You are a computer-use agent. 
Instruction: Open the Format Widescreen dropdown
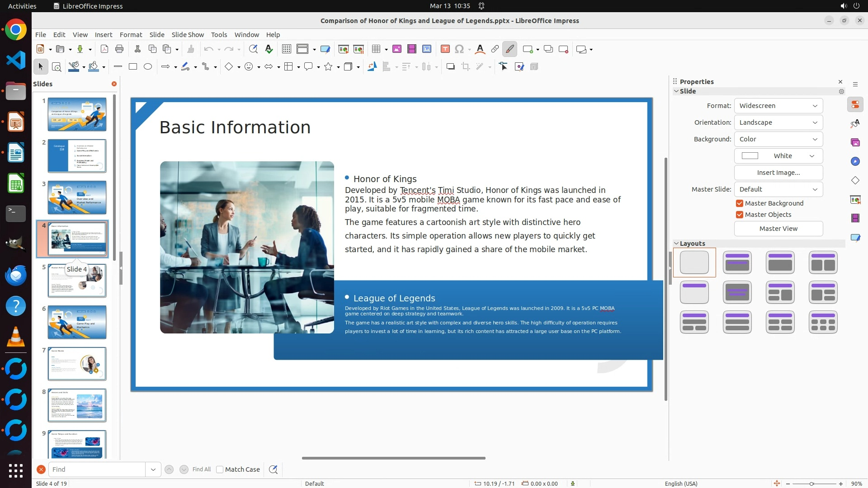point(778,106)
